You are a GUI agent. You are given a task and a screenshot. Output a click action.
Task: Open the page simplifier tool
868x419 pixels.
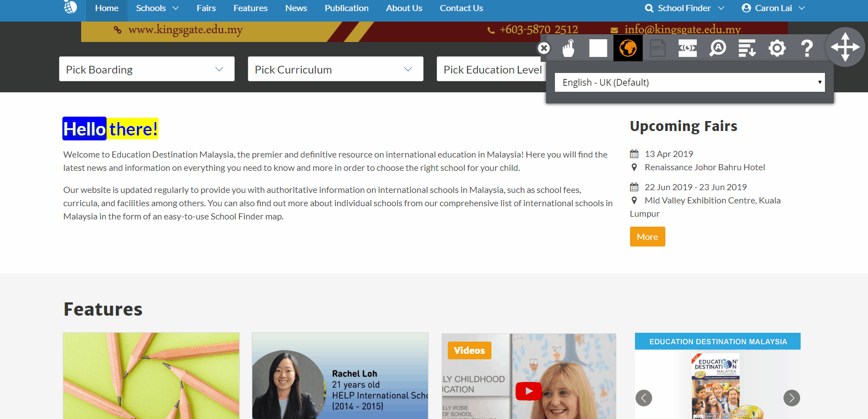coord(747,49)
